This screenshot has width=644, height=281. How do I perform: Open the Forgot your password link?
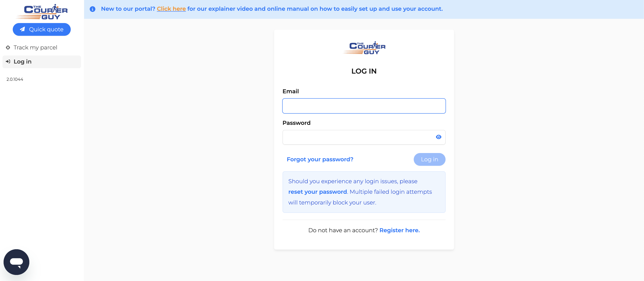320,160
